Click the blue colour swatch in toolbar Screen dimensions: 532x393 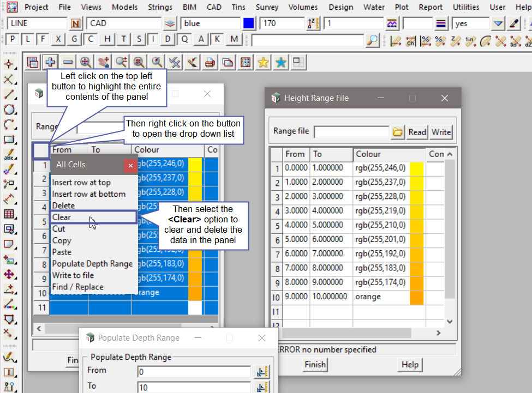coord(249,23)
